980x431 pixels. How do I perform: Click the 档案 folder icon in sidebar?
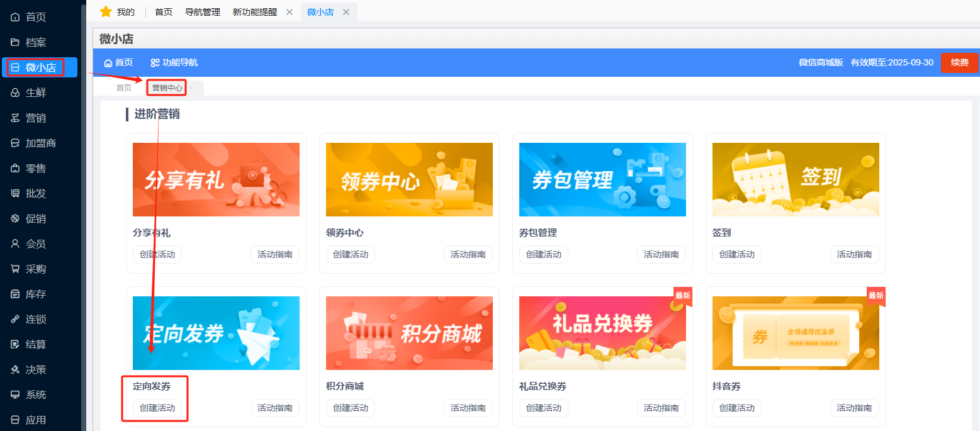pyautogui.click(x=15, y=43)
